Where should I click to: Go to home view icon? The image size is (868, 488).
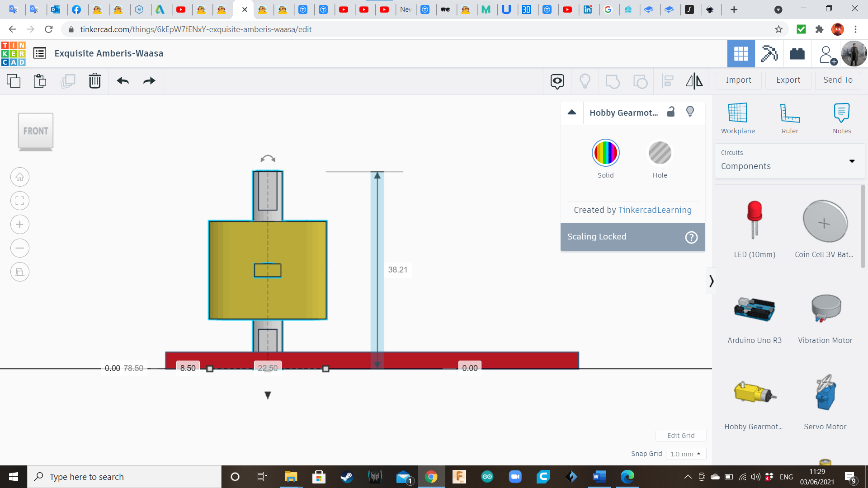19,177
